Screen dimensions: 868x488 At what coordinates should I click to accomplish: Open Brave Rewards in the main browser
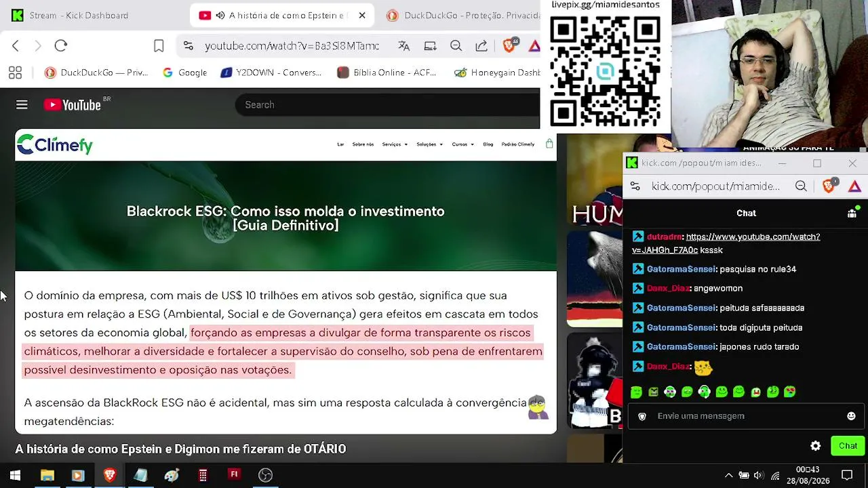point(534,45)
